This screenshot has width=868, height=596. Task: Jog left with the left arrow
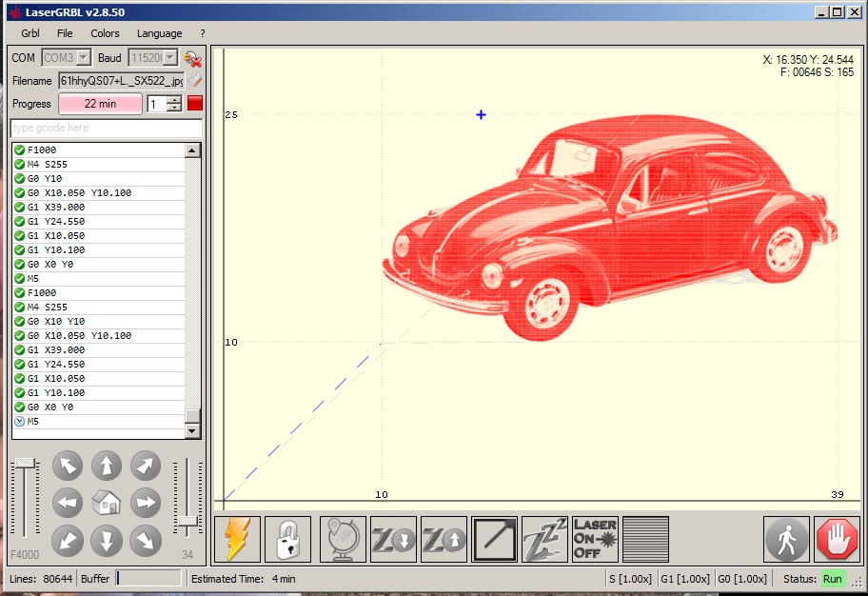[x=68, y=503]
